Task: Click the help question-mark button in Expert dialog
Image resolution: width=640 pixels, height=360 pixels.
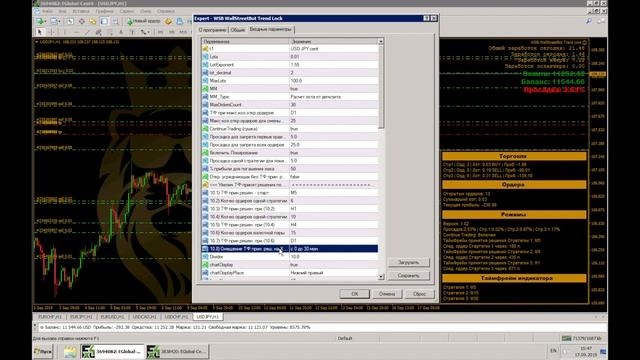Action: pos(427,18)
